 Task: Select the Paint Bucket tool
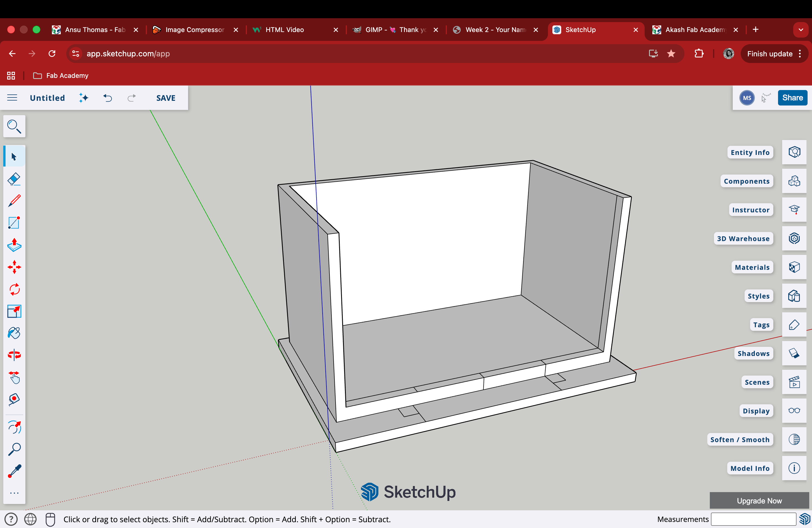point(14,333)
